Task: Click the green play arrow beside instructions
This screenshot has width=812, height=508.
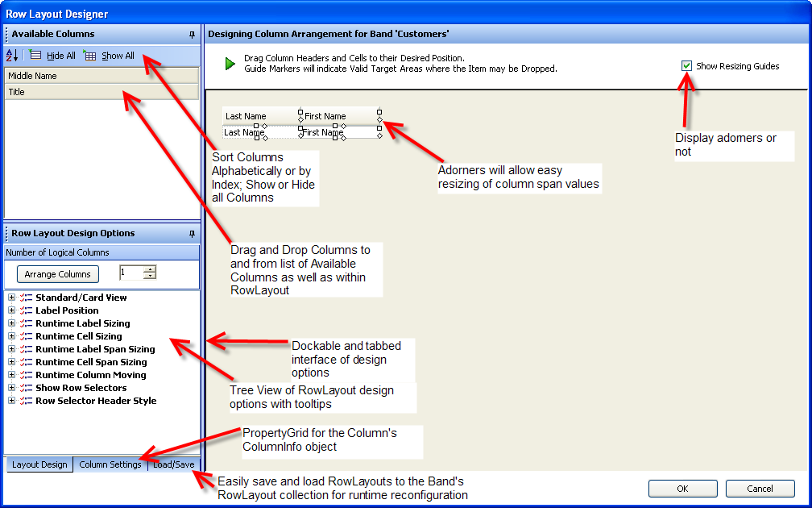Action: click(x=230, y=64)
